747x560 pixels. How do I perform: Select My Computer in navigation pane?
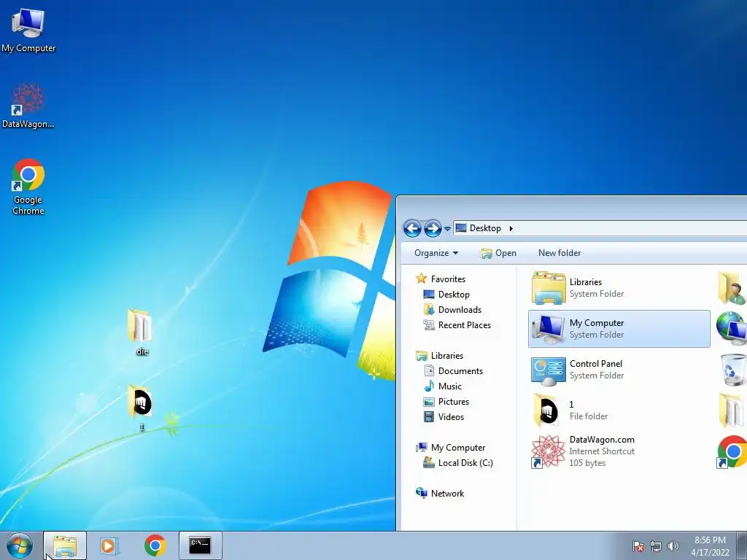point(451,448)
